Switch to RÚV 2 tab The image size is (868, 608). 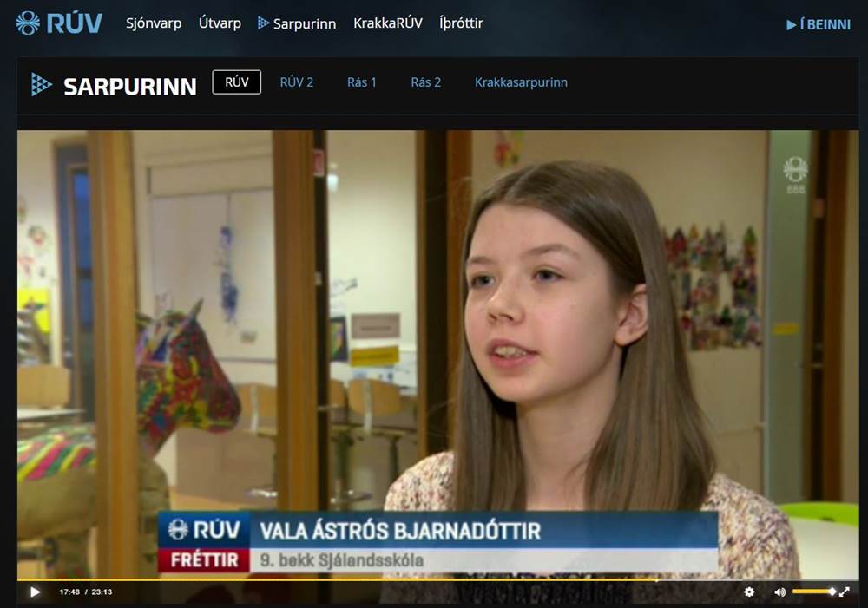[296, 82]
